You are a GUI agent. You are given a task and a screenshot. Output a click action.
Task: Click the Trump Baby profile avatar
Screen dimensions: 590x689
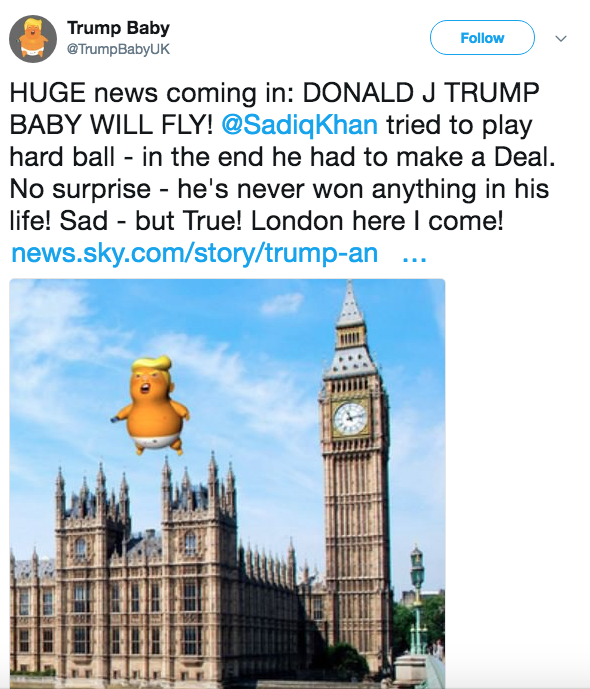click(x=33, y=39)
